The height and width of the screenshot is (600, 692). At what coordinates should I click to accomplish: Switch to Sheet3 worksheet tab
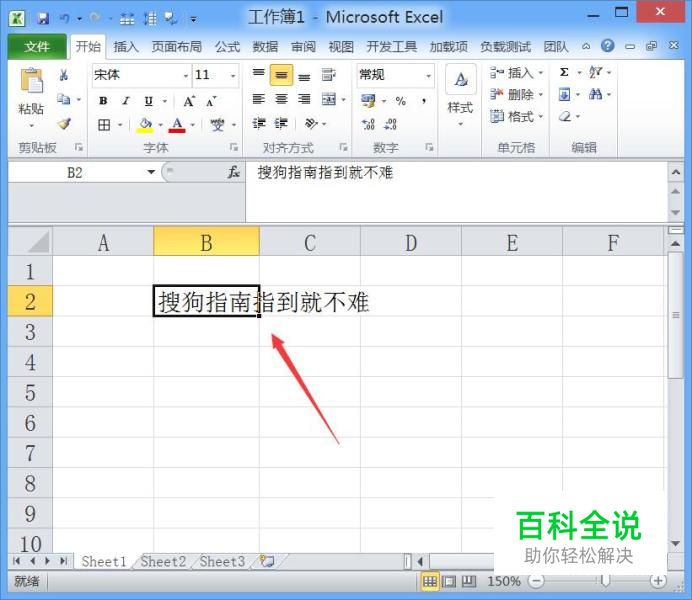click(x=222, y=561)
